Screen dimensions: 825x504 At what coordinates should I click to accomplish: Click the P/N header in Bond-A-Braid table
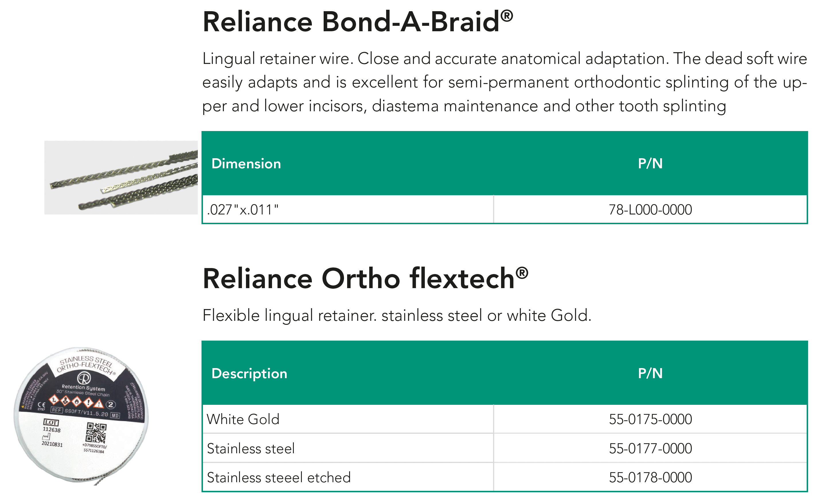650,163
